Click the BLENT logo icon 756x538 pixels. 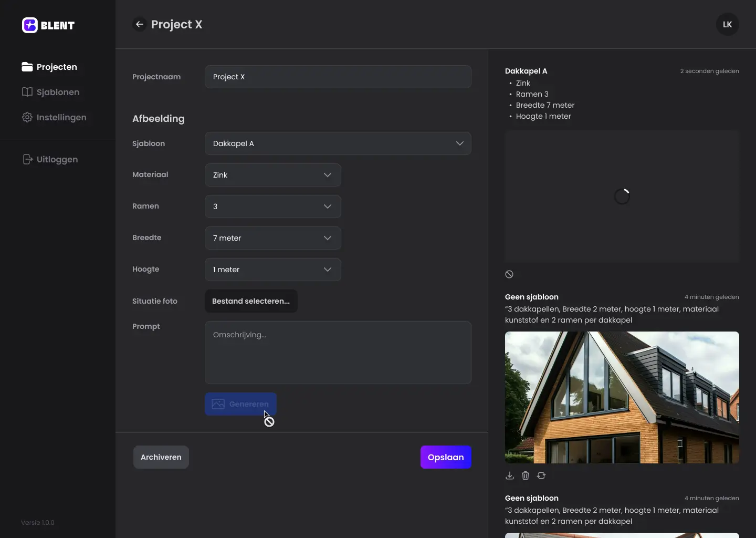coord(30,25)
